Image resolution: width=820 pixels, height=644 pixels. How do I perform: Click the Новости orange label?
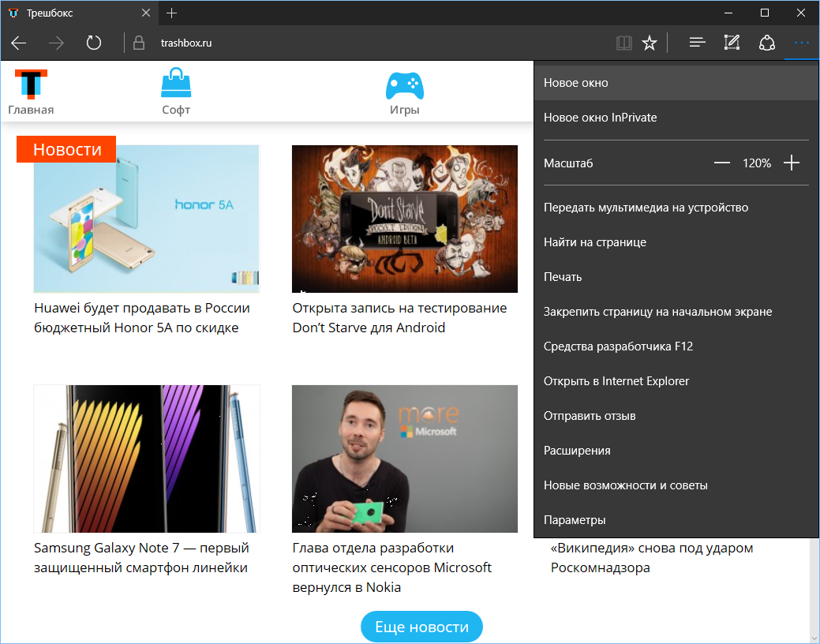tap(66, 149)
